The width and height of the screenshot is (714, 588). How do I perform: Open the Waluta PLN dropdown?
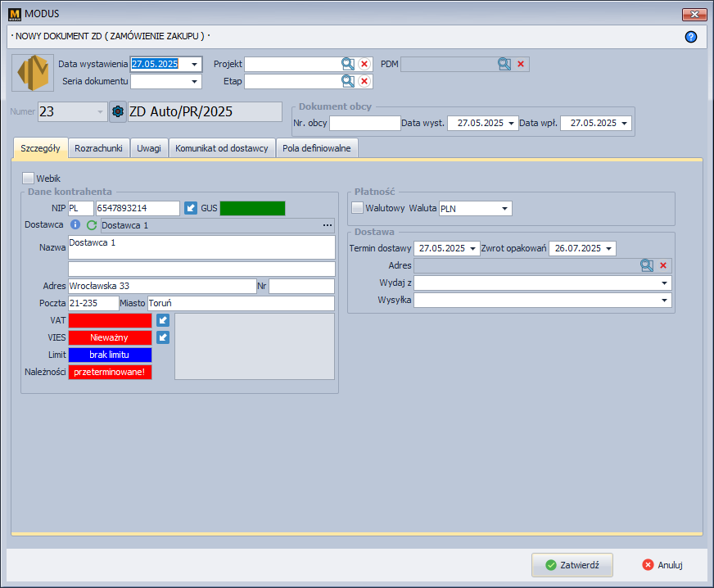click(505, 209)
